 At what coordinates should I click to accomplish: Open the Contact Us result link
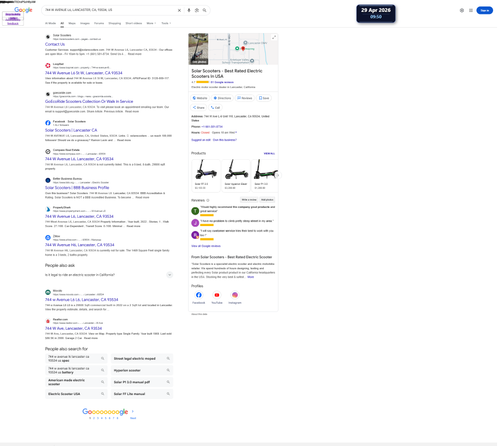pyautogui.click(x=55, y=44)
